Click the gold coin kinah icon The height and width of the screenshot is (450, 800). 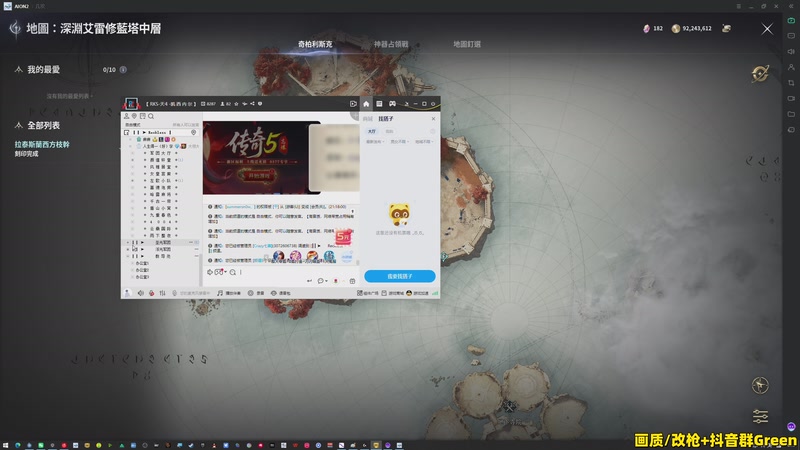[x=676, y=29]
